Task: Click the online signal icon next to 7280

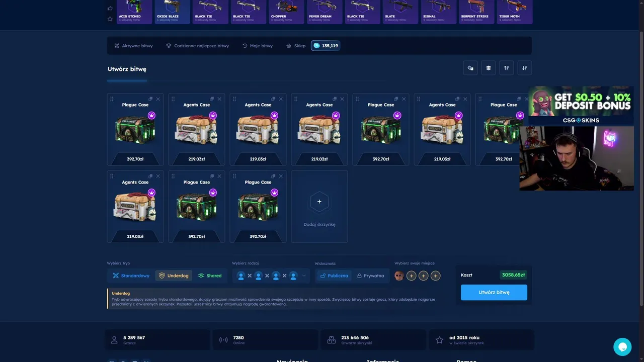Action: [x=223, y=340]
